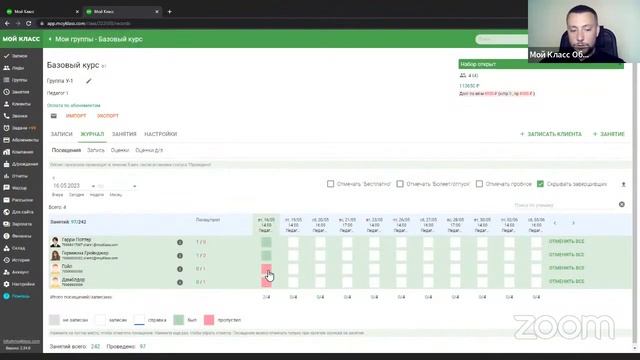Click ОТМЕНИТЬ ВСЕ for Гарри Поттер
Screen dimensions: 640x360
pyautogui.click(x=567, y=242)
